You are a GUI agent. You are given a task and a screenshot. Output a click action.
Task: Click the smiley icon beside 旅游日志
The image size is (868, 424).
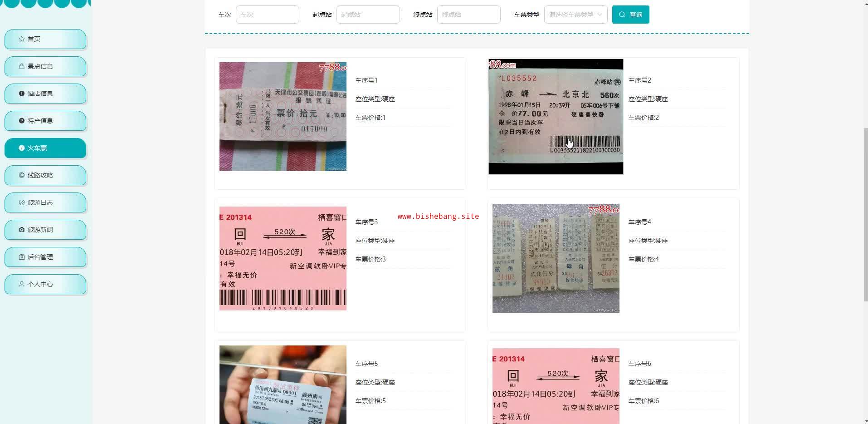[22, 202]
